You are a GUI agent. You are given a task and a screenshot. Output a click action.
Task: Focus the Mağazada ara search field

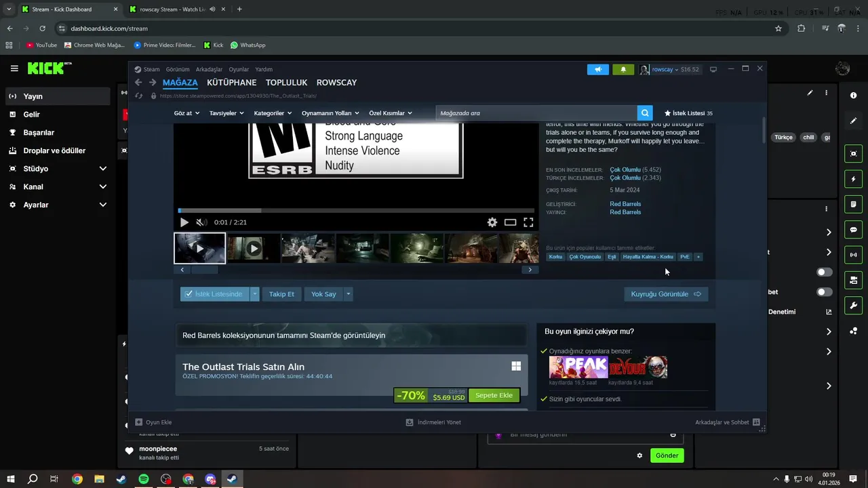536,113
